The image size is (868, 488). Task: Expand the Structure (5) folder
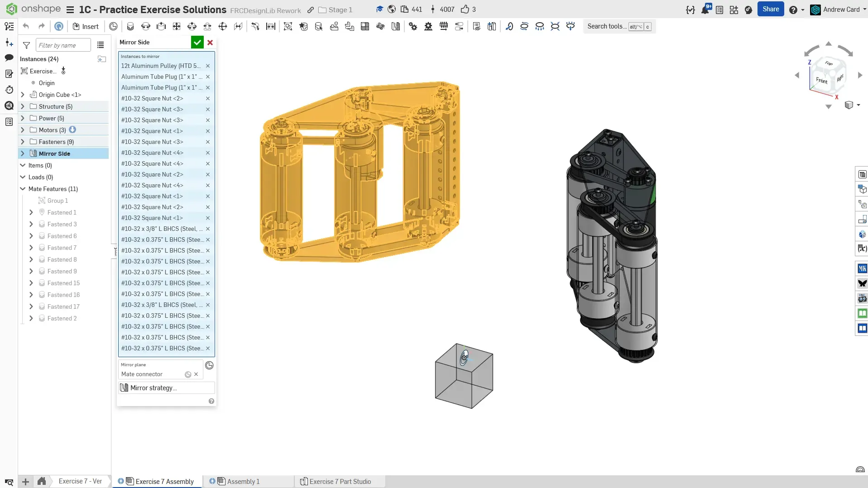tap(23, 106)
